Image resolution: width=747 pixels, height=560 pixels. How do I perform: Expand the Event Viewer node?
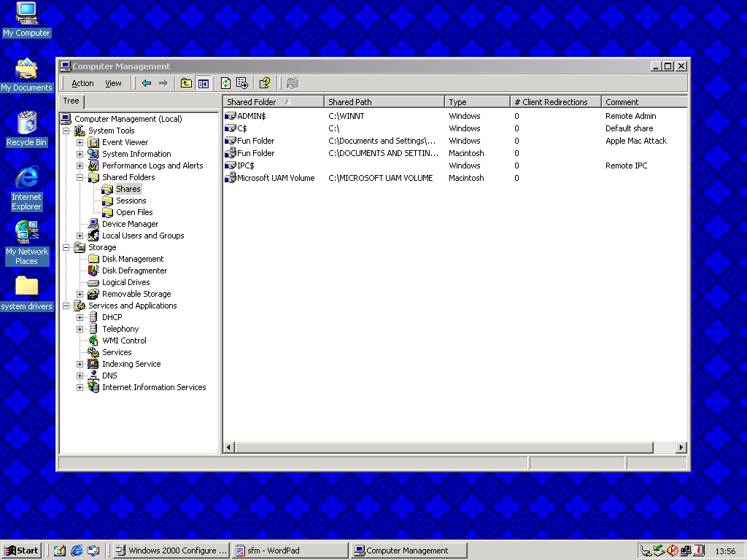(x=80, y=142)
